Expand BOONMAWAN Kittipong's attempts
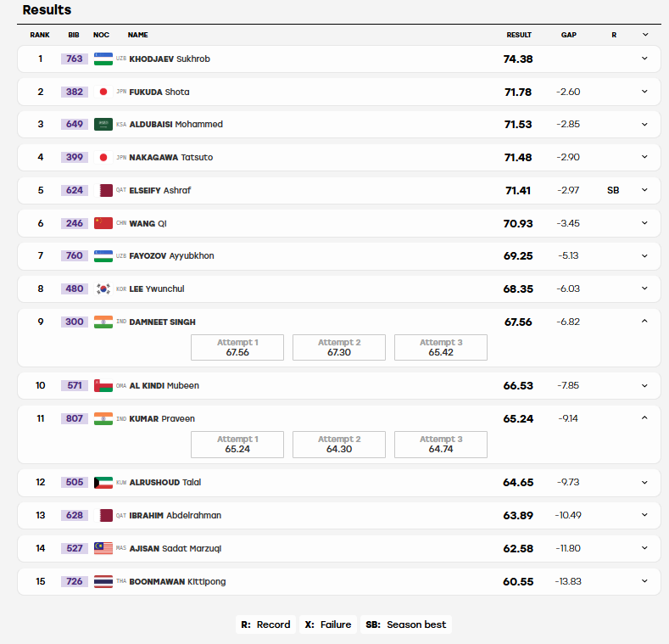The image size is (669, 644). (644, 581)
